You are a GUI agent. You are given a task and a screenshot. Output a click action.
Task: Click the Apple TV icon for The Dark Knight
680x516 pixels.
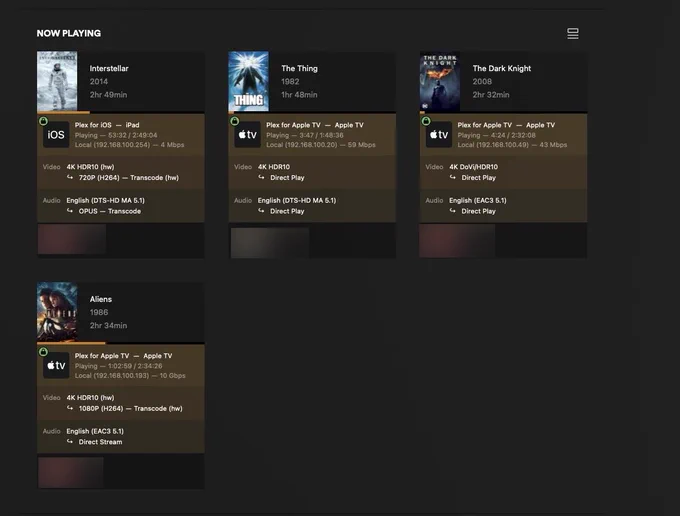pyautogui.click(x=439, y=135)
